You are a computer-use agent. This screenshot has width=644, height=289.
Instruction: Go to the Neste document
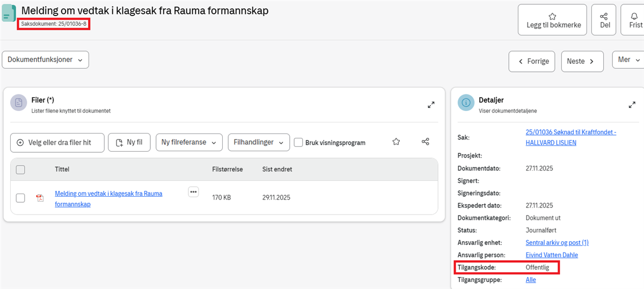582,61
